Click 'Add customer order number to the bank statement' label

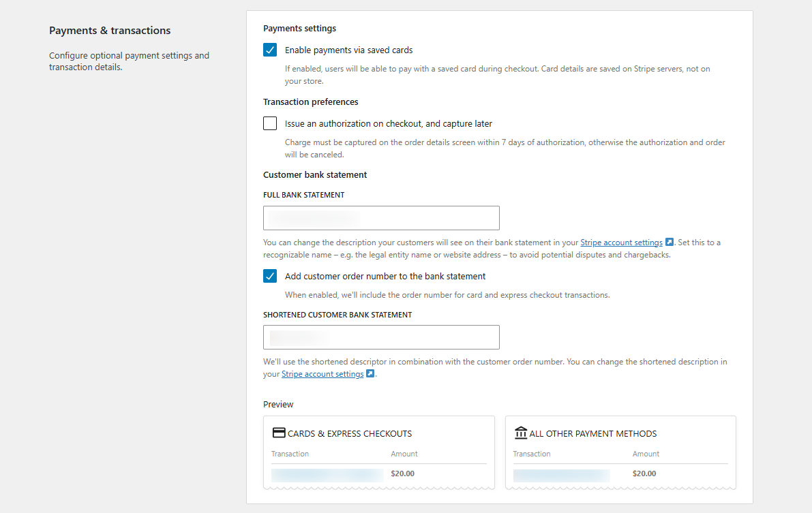click(x=385, y=276)
